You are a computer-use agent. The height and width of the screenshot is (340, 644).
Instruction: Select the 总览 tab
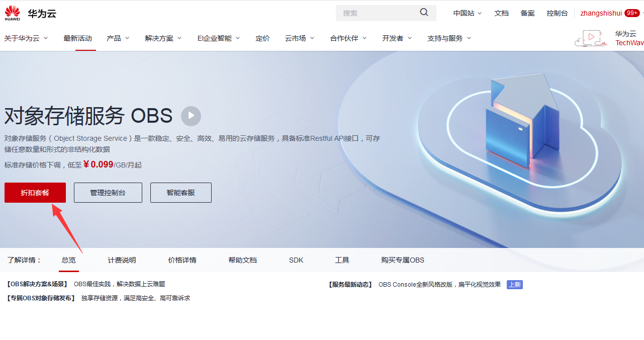tap(69, 260)
